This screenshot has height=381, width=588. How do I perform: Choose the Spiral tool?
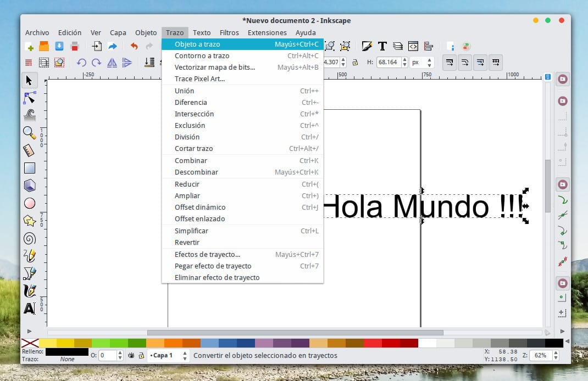tap(29, 238)
